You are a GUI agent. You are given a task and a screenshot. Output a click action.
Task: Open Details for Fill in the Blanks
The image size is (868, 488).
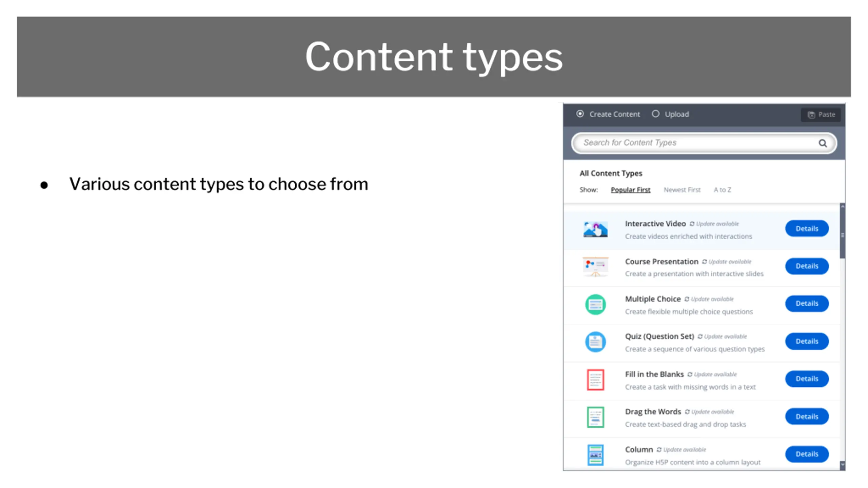(807, 379)
